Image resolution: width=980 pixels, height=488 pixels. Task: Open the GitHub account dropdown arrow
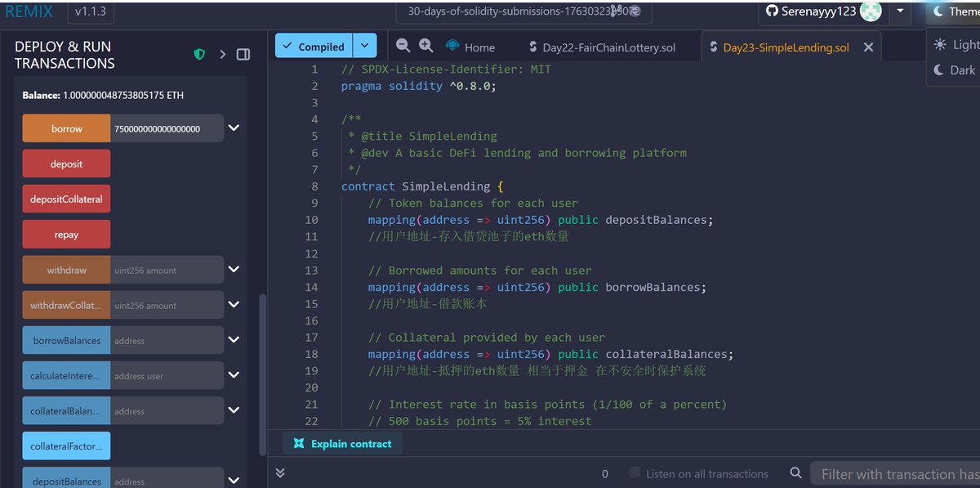[899, 11]
